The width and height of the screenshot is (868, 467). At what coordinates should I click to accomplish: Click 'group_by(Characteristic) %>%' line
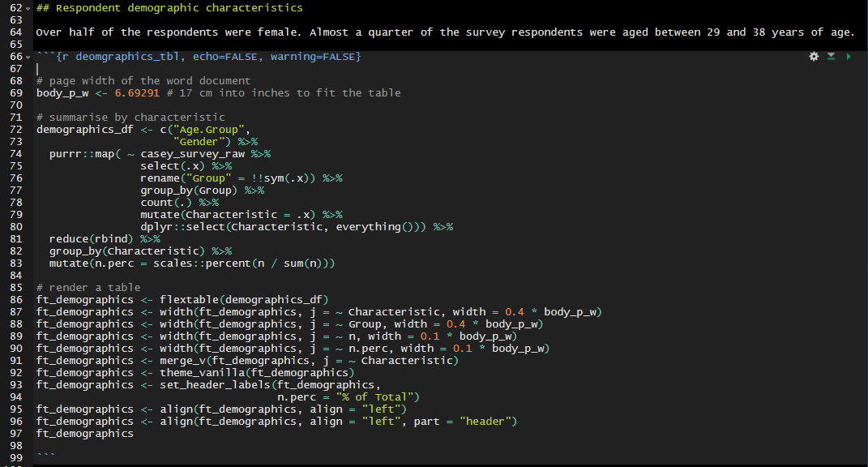140,251
